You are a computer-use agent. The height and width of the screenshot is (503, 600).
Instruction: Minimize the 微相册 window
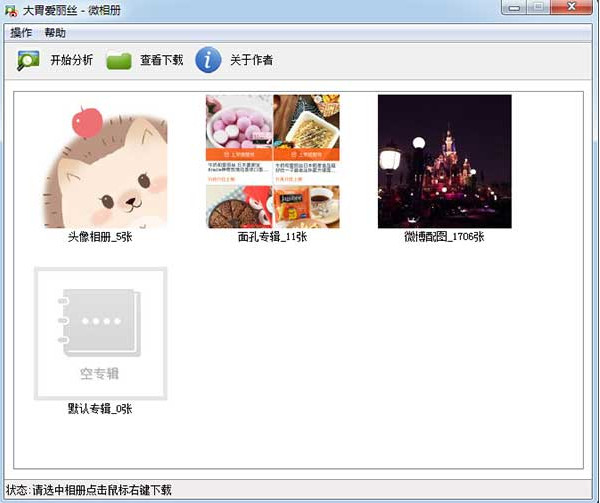519,8
